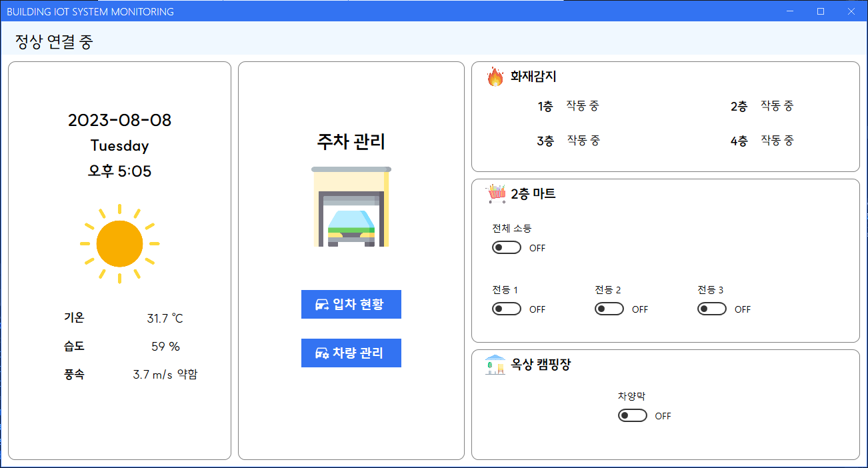The height and width of the screenshot is (468, 868).
Task: Click the sun weather icon
Action: [119, 244]
